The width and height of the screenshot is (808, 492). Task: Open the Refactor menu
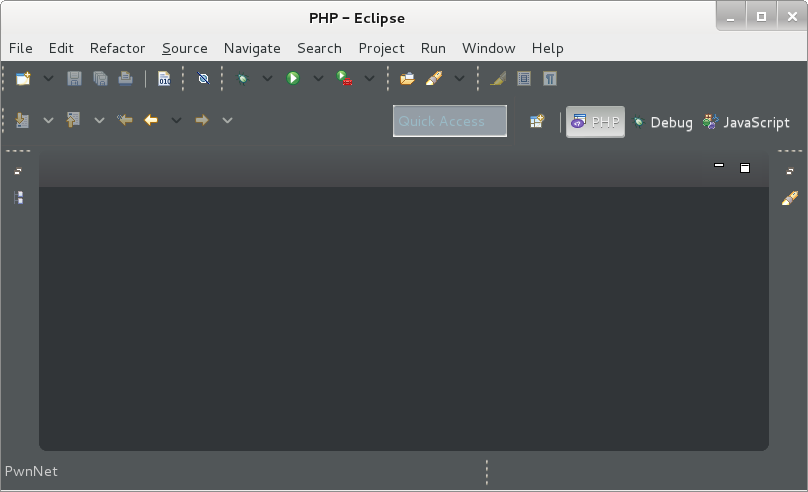[117, 48]
